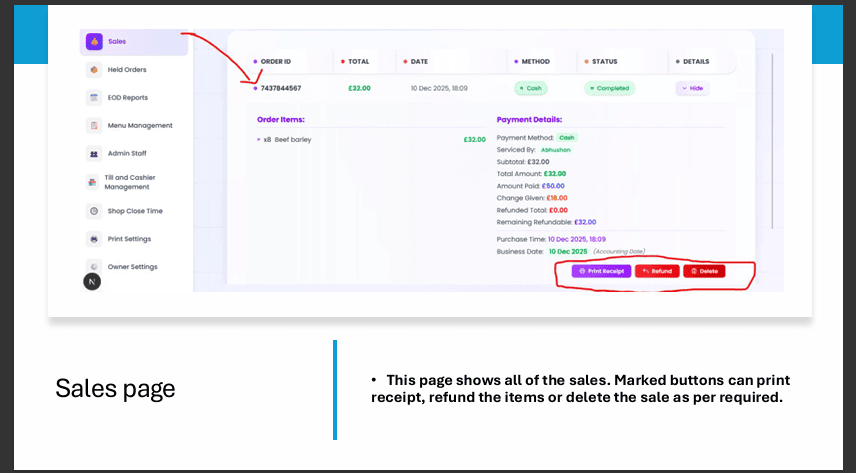Open Shop Close Time settings
856x473 pixels.
135,211
